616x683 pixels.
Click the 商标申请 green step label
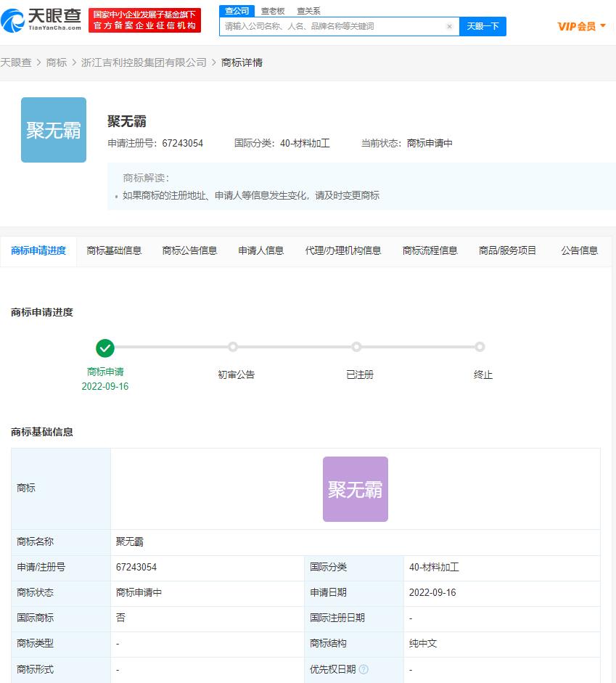[x=105, y=372]
